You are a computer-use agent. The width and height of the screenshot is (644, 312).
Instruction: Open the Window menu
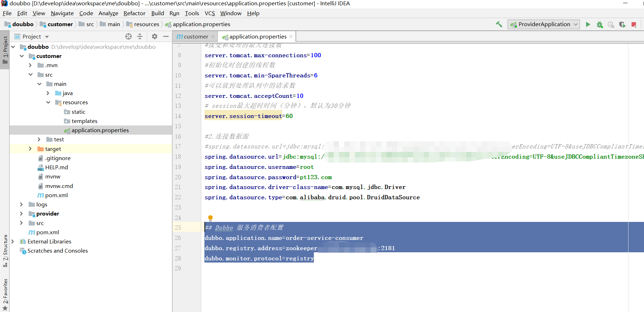pos(231,13)
